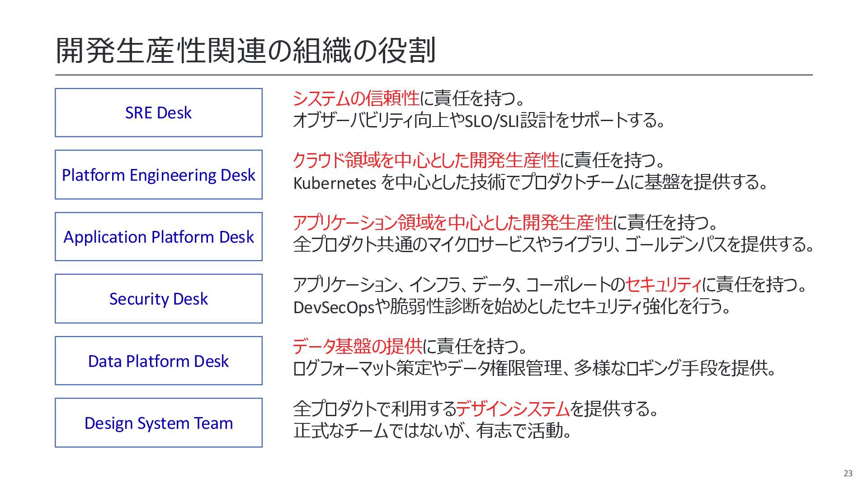Click red text システムの信頼性
The height and width of the screenshot is (488, 868).
coord(356,98)
